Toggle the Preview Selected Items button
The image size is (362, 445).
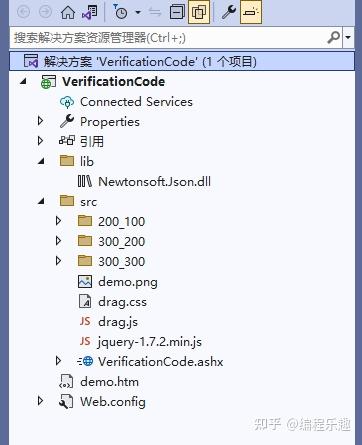coord(251,12)
